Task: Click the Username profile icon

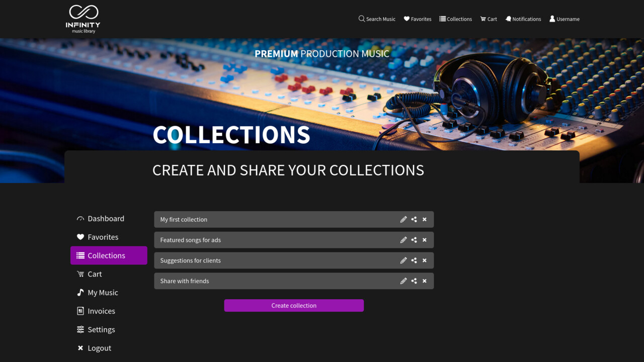Action: point(552,19)
